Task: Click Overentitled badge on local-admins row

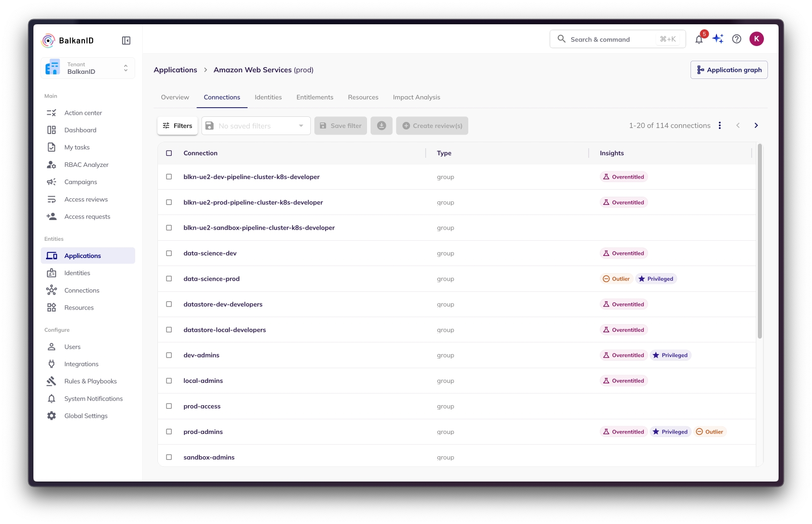Action: click(x=624, y=381)
